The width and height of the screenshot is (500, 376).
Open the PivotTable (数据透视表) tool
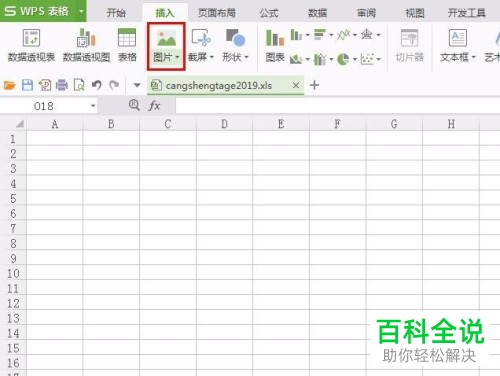pyautogui.click(x=31, y=46)
